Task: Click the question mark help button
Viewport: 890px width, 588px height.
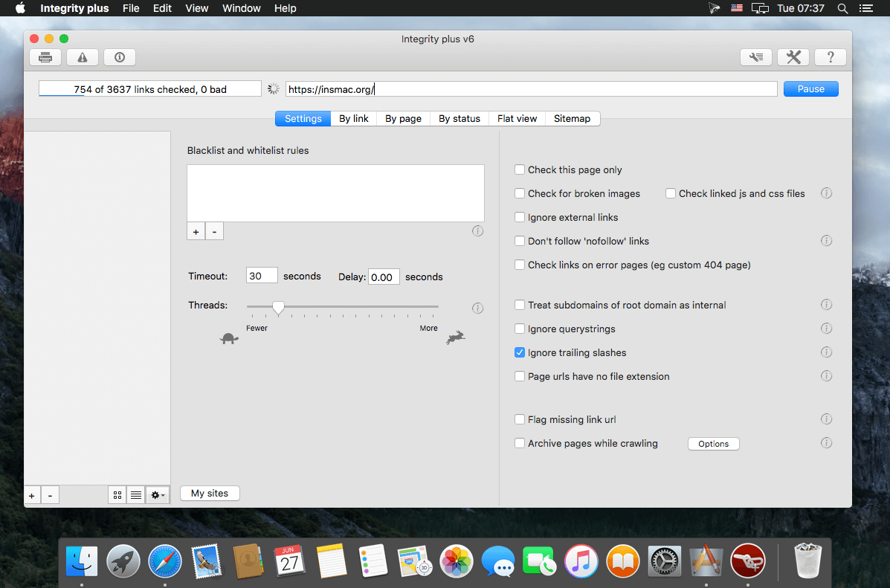Action: pyautogui.click(x=831, y=57)
